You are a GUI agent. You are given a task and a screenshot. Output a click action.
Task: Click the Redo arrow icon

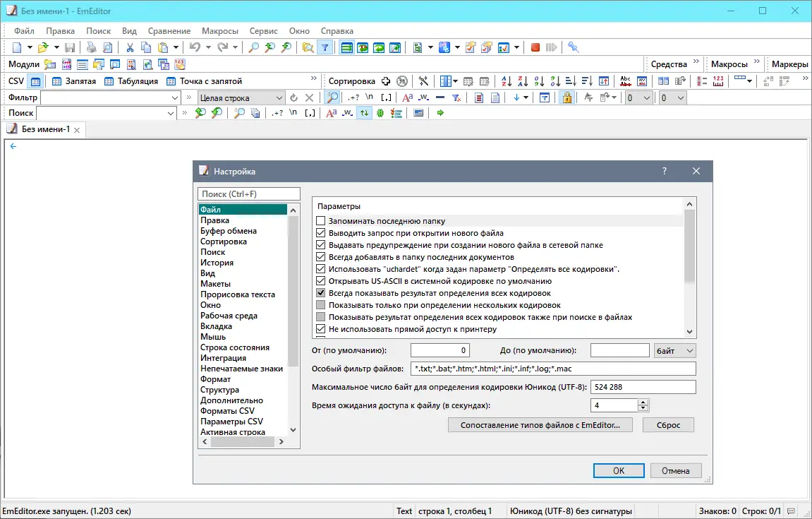pos(222,48)
